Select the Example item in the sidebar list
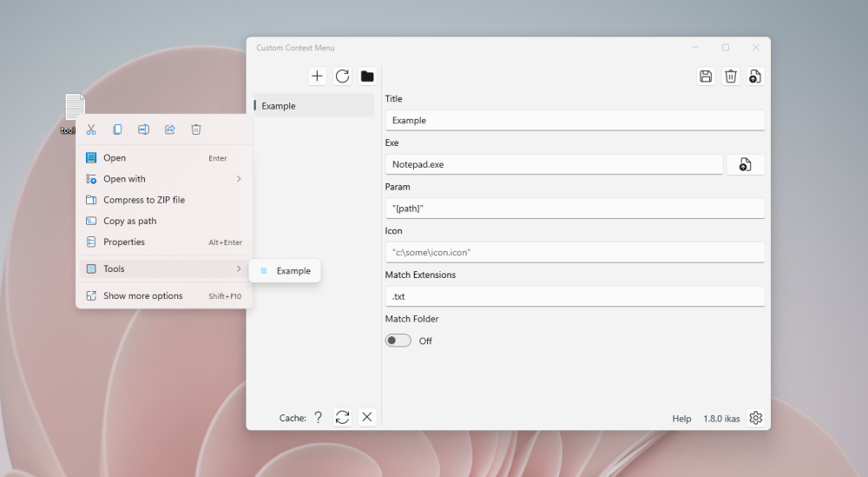This screenshot has height=477, width=868. pyautogui.click(x=314, y=106)
